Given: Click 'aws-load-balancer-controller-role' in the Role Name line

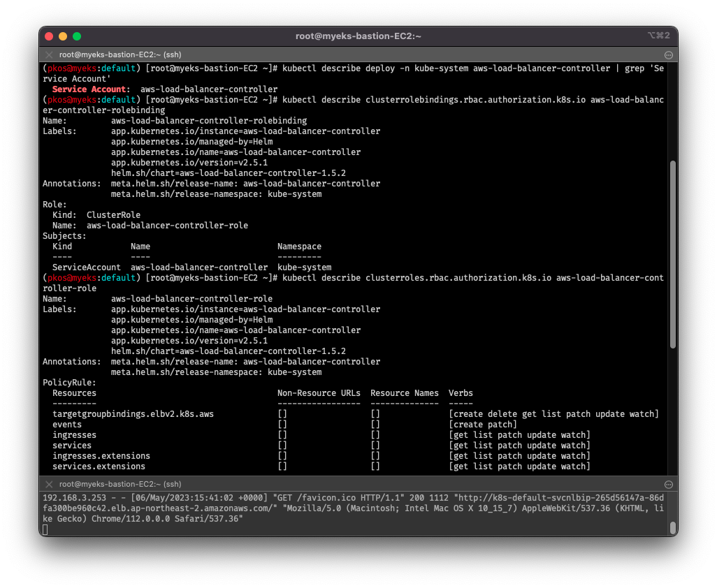Looking at the screenshot, I should 167,226.
